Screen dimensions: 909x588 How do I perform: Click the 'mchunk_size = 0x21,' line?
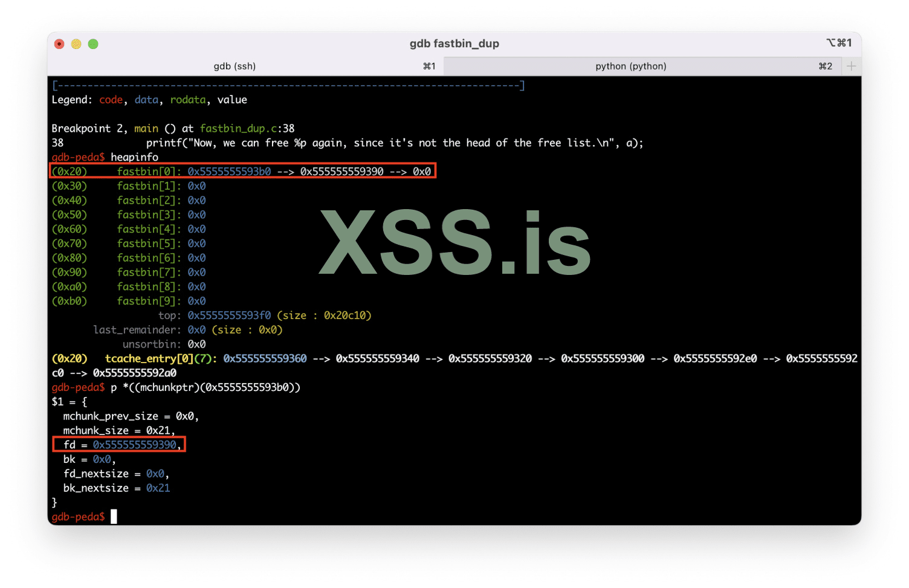tap(119, 431)
